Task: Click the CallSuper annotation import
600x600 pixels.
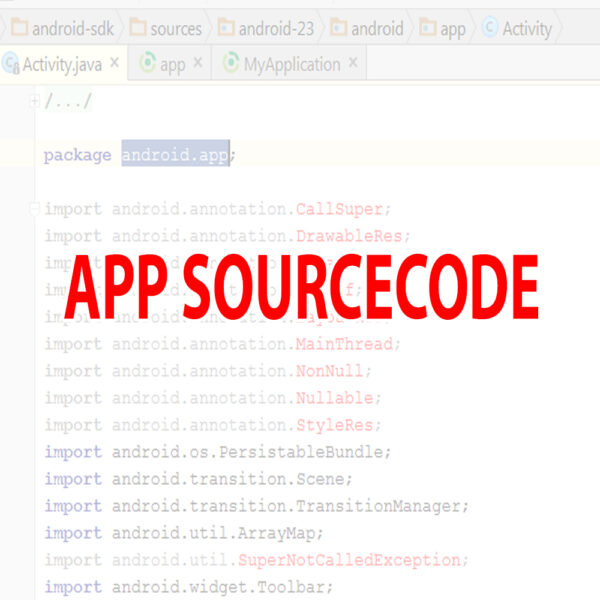Action: (x=339, y=209)
